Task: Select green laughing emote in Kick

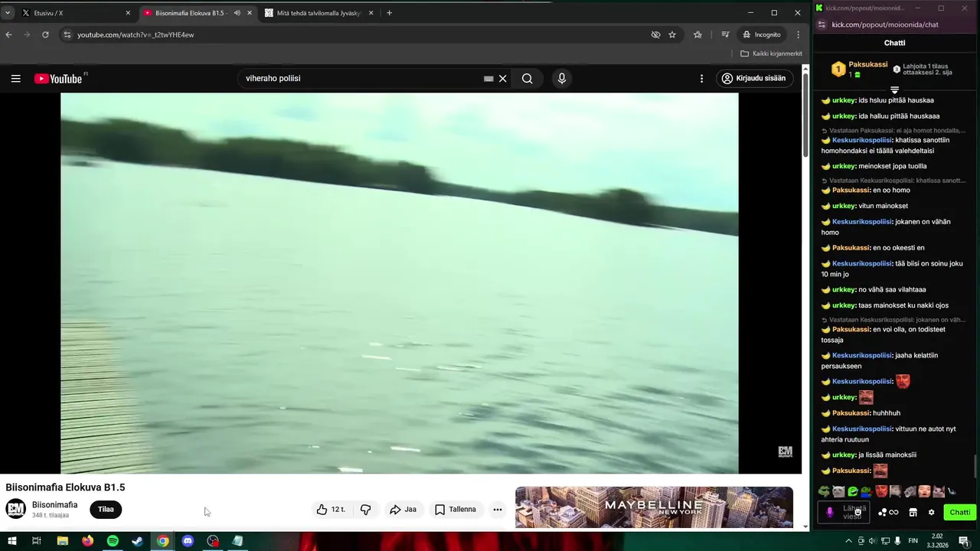Action: click(852, 491)
